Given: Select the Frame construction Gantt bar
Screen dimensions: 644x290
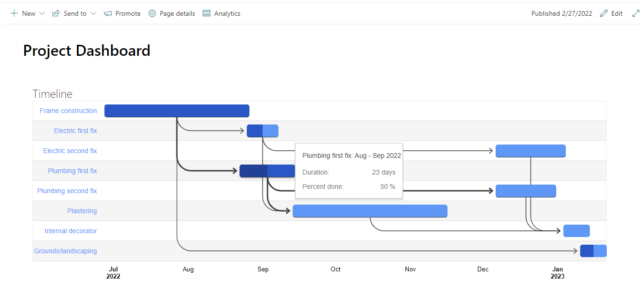Looking at the screenshot, I should (177, 111).
